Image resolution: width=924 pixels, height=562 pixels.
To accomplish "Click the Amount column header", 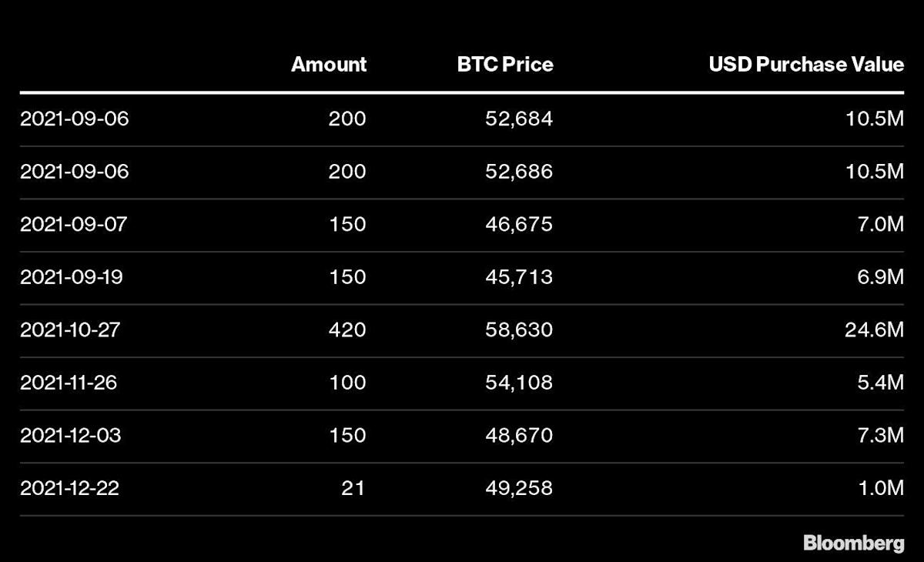I will pyautogui.click(x=329, y=65).
